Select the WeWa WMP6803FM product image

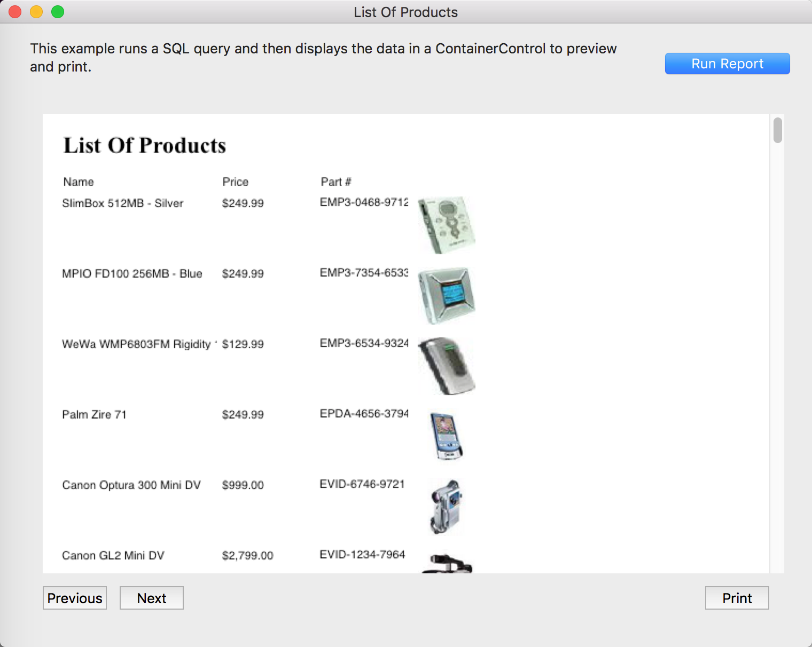point(447,365)
